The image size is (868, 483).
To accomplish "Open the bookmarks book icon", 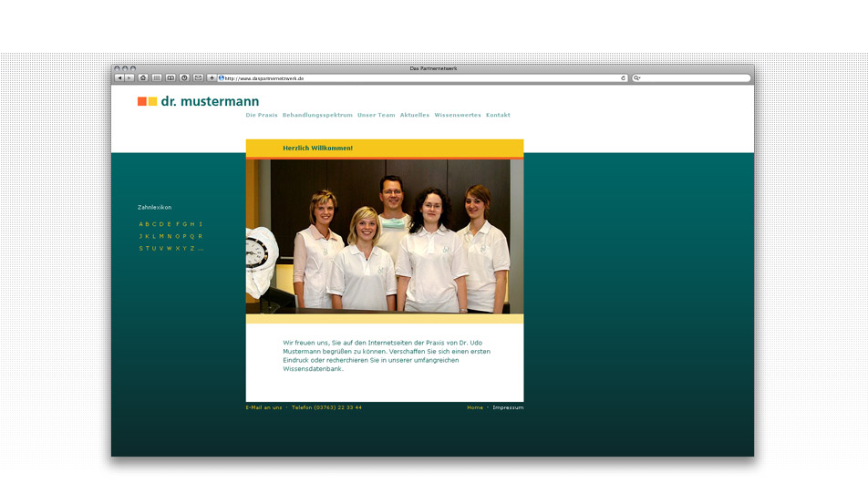I will [170, 78].
